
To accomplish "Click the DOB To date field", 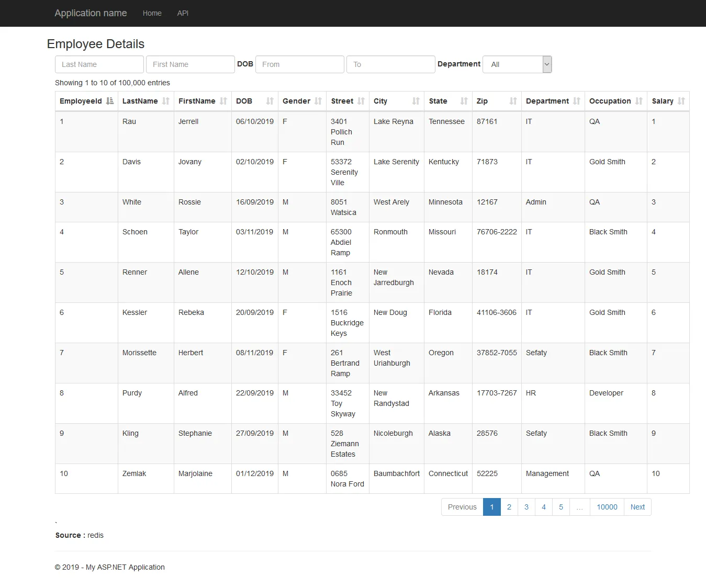I will pyautogui.click(x=391, y=64).
